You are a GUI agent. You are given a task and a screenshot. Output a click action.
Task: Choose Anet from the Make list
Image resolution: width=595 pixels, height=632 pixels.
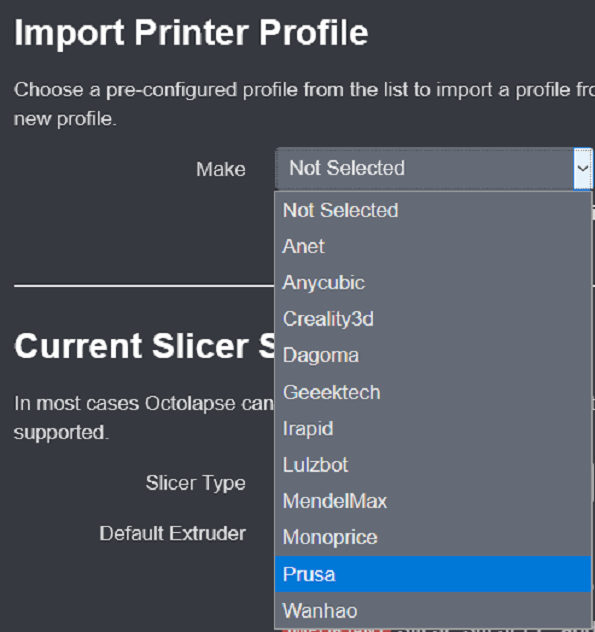pos(433,247)
